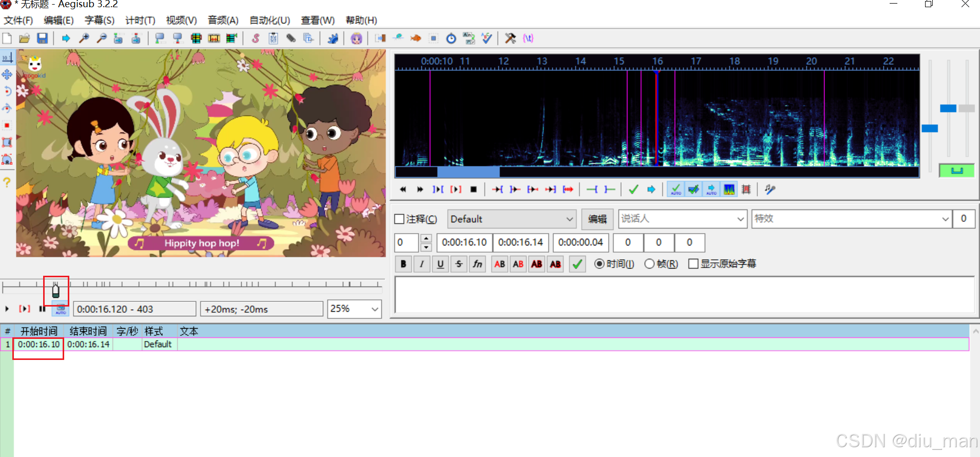980x457 pixels.
Task: Launch ASSDraw3 purple-haired icon
Action: point(356,38)
